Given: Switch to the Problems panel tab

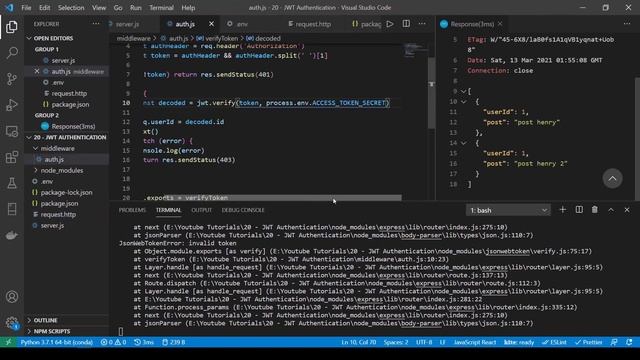Looking at the screenshot, I should pos(132,210).
